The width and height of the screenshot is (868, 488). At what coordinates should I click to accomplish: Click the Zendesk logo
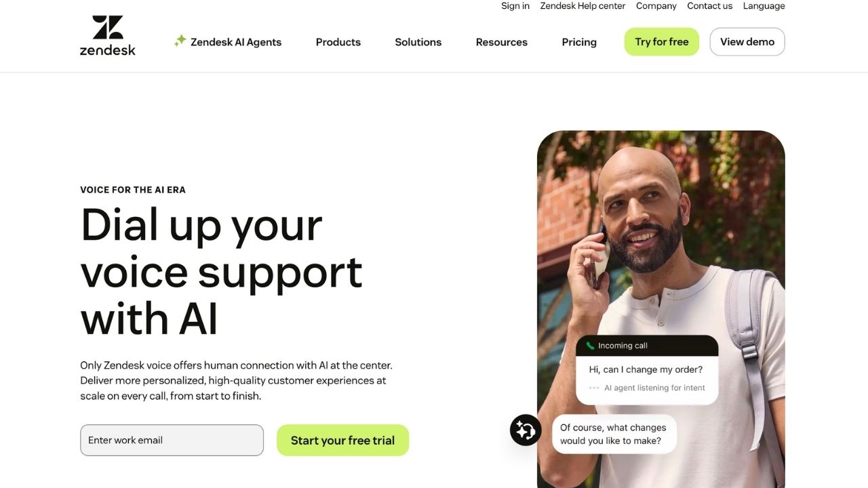pos(108,36)
